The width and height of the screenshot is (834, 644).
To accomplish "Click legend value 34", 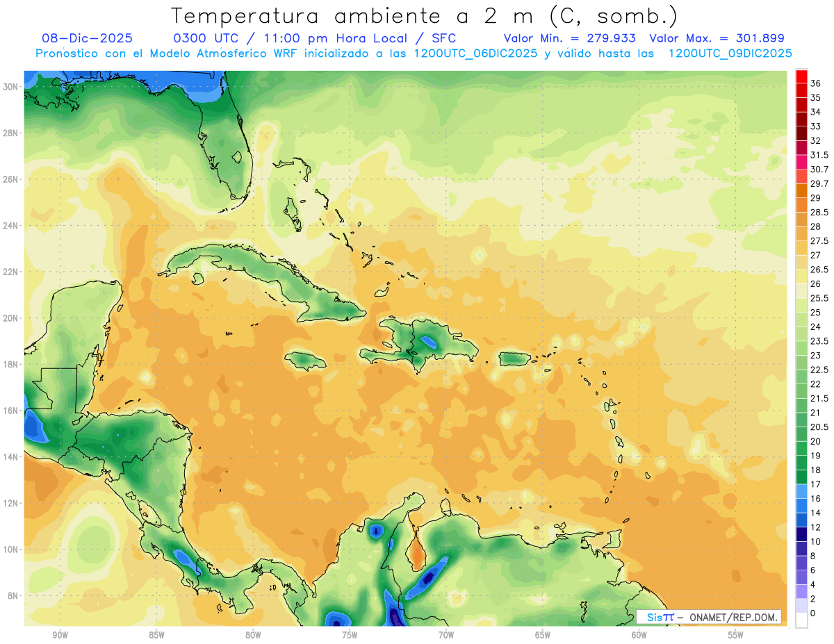I will click(815, 112).
